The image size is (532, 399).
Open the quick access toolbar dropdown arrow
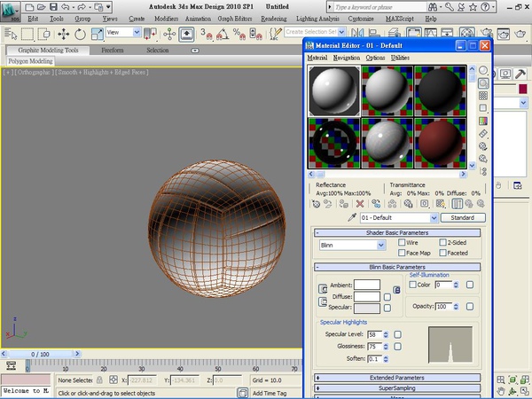tap(108, 7)
